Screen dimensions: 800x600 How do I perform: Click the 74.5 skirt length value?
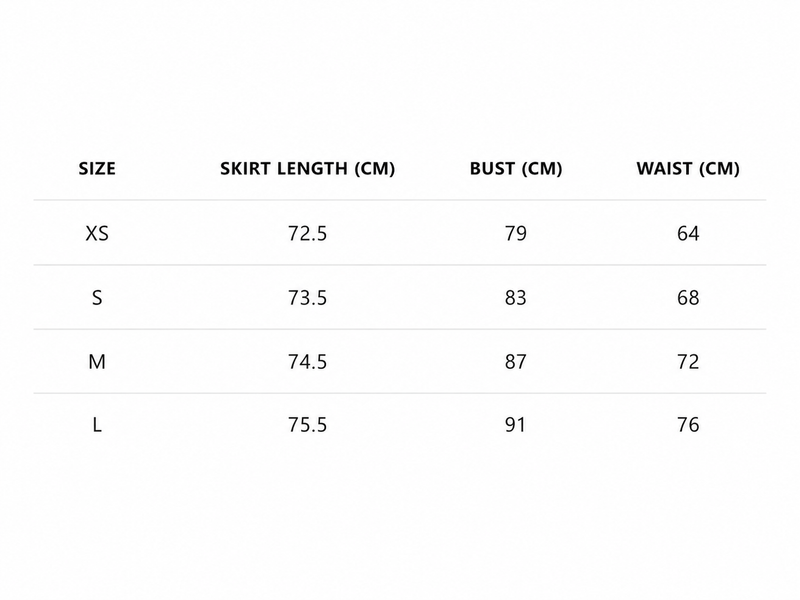pyautogui.click(x=307, y=362)
